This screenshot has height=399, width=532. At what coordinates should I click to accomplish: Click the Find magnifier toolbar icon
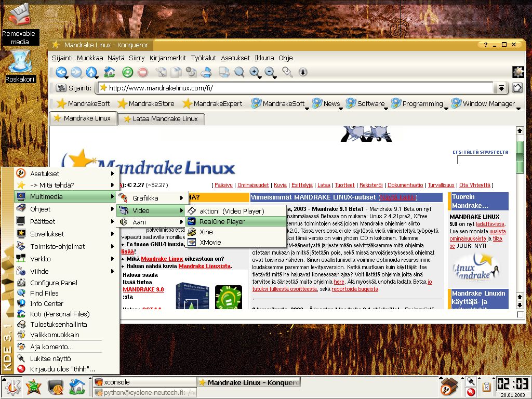[x=239, y=72]
